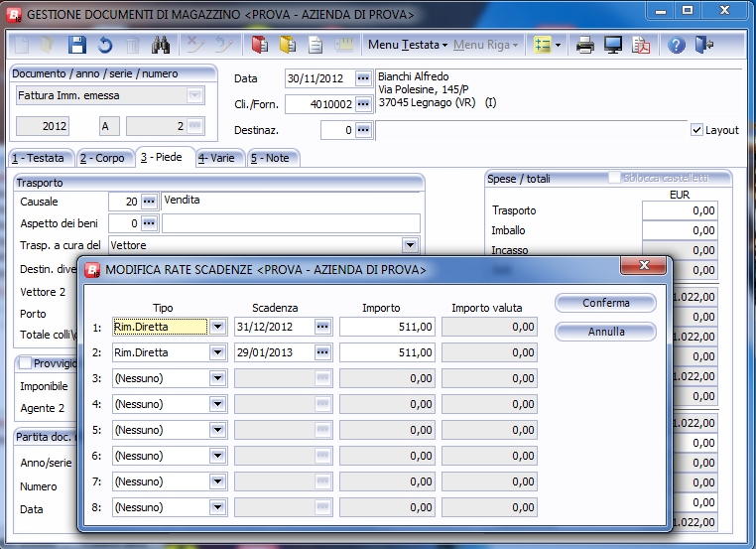Open the blue help question mark
Screen dimensions: 756x549
point(677,46)
